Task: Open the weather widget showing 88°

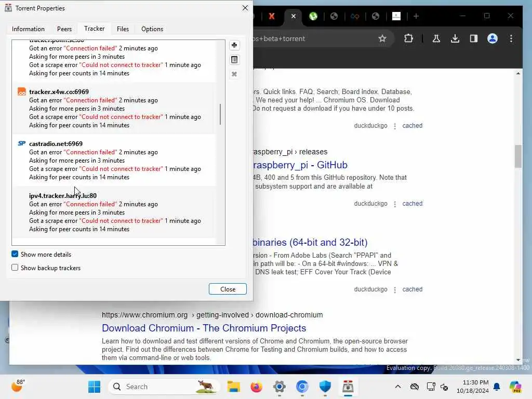Action: [18, 386]
